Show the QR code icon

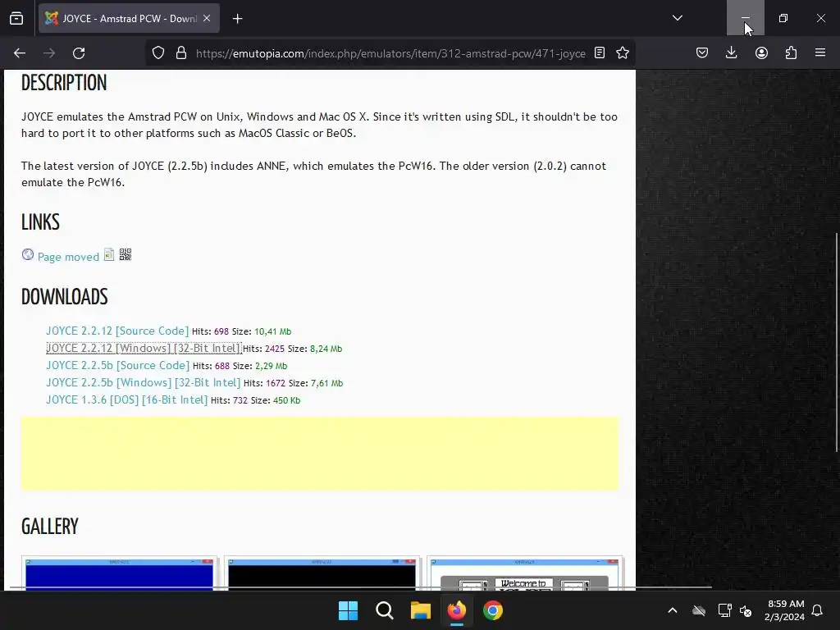point(126,254)
